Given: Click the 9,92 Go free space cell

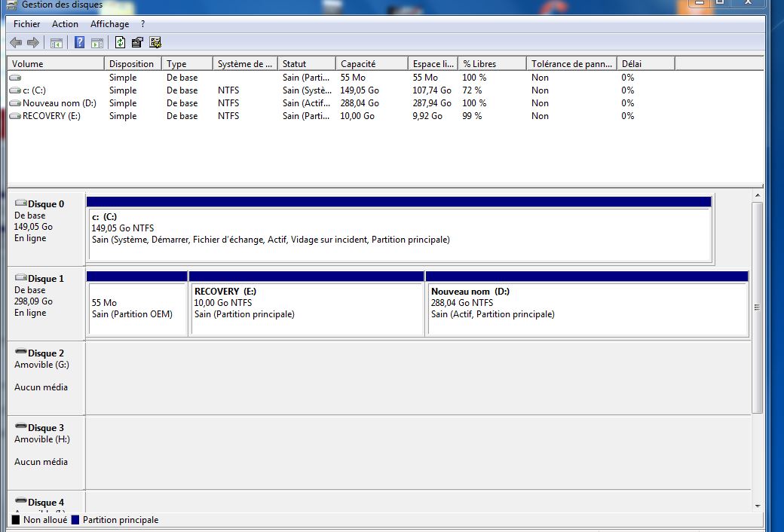Looking at the screenshot, I should point(427,116).
